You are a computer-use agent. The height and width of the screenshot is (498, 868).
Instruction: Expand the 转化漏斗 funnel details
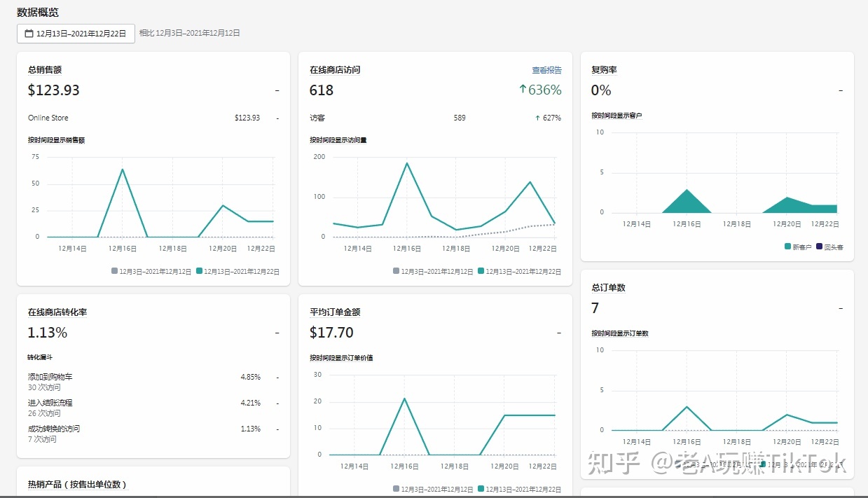42,357
